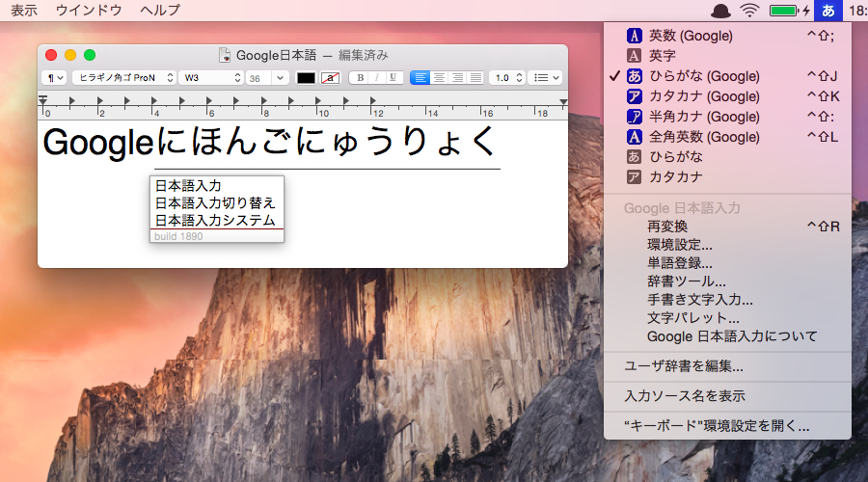Click the left indent marker on ruler
This screenshot has height=482, width=868.
(42, 100)
